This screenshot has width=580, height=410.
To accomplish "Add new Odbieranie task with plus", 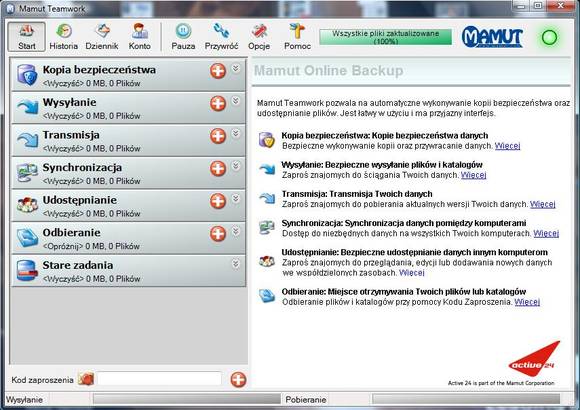I will 218,233.
